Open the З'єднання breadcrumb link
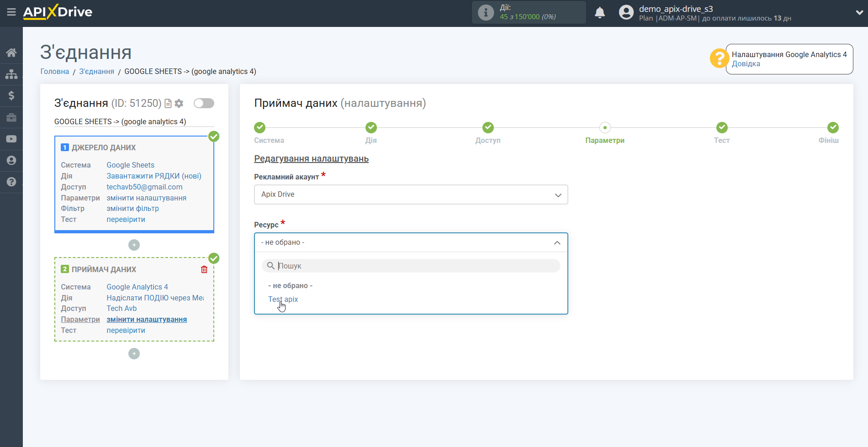Screen dimensions: 868x447 pos(96,72)
